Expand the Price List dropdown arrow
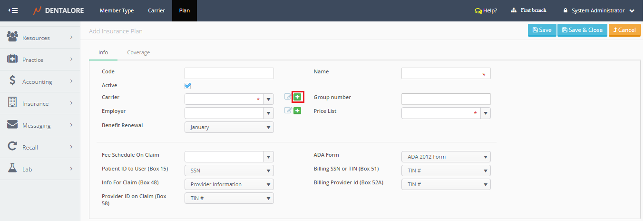 click(x=485, y=113)
